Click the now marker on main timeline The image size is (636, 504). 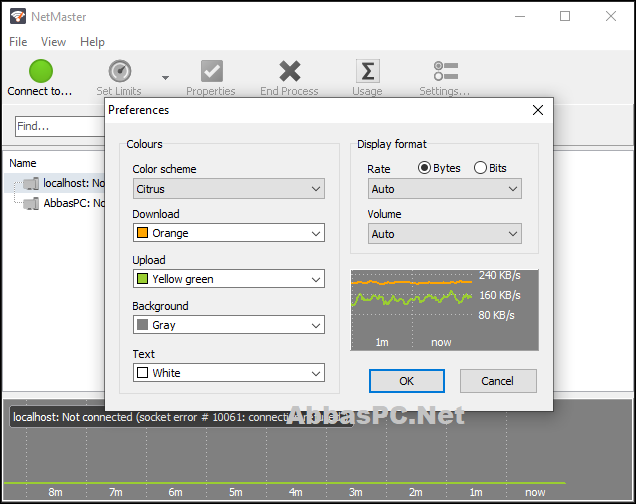pos(535,492)
